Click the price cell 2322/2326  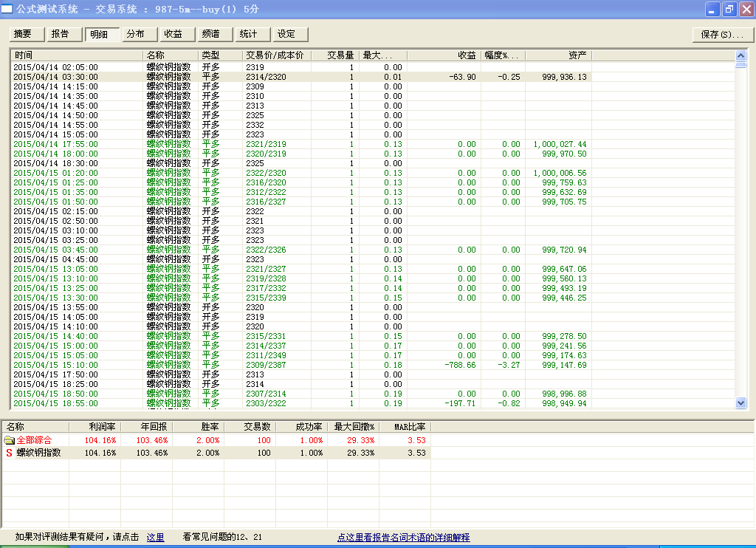266,250
